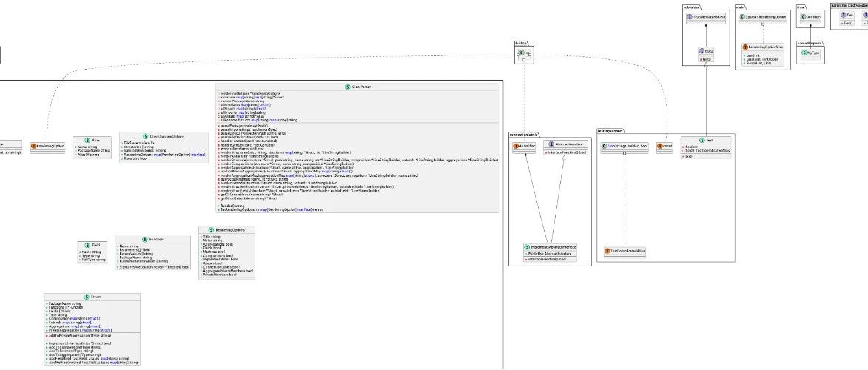868x370 pixels.
Task: Click the S icon of ClassDiagramOptions
Action: pos(145,135)
